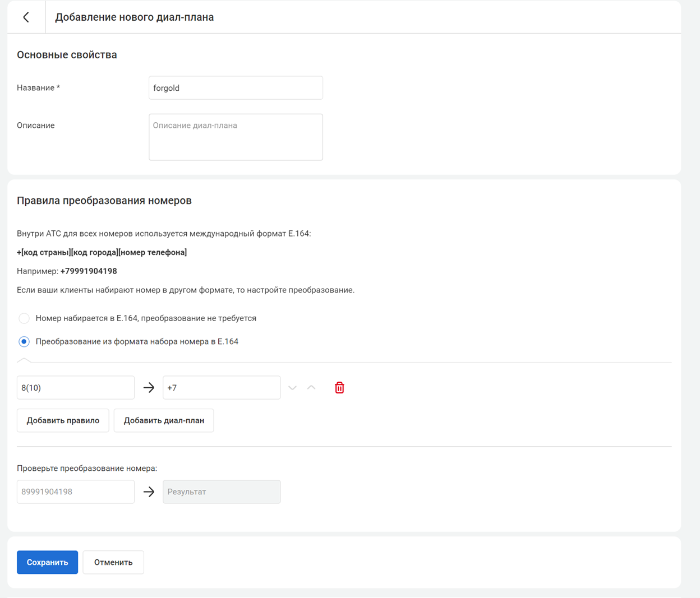Select 'Преобразование из формата набора' radio option

tap(24, 342)
